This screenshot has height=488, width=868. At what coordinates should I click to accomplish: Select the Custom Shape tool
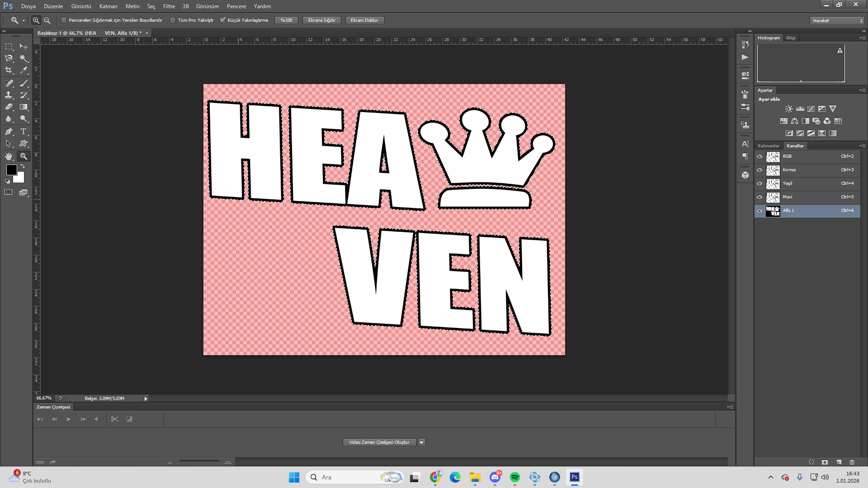(x=24, y=144)
